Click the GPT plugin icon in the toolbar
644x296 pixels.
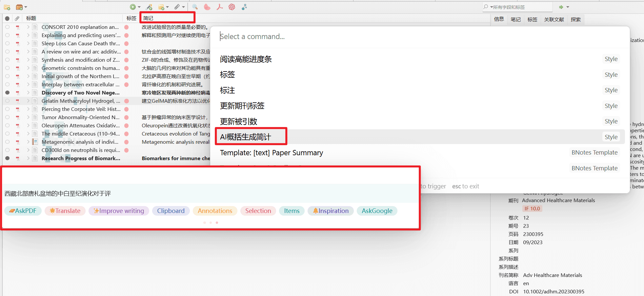232,7
